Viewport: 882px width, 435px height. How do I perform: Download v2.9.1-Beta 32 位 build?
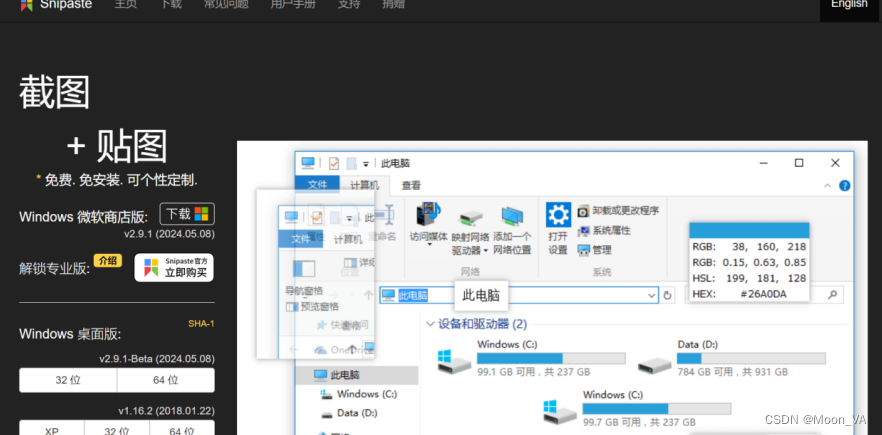(68, 380)
